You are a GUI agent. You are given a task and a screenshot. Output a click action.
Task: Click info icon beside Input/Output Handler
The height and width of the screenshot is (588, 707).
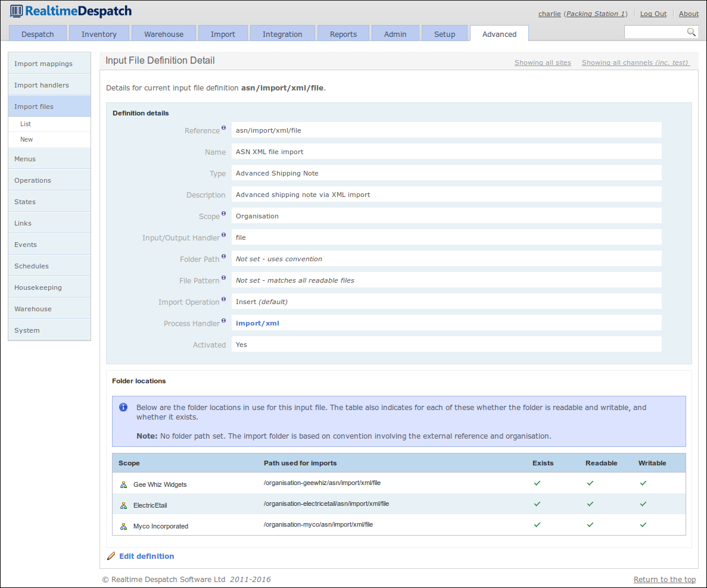click(x=223, y=234)
